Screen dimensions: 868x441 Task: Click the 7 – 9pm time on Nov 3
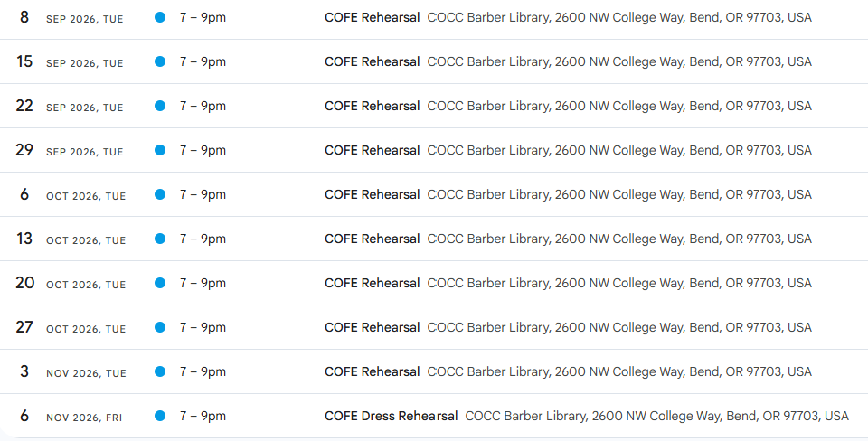click(x=203, y=371)
